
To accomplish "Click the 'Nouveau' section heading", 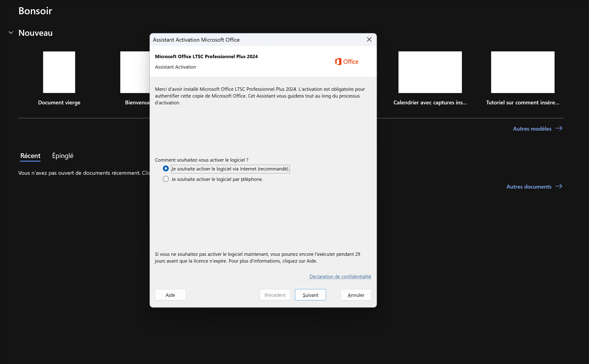I will [35, 33].
